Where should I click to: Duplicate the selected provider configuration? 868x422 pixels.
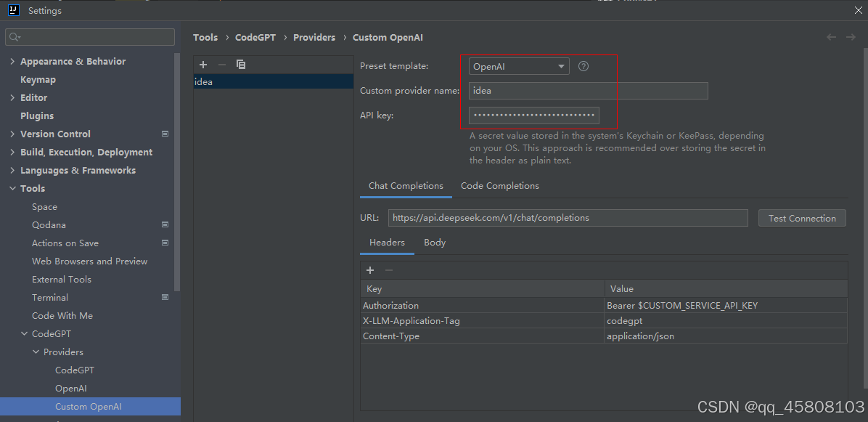click(x=241, y=65)
